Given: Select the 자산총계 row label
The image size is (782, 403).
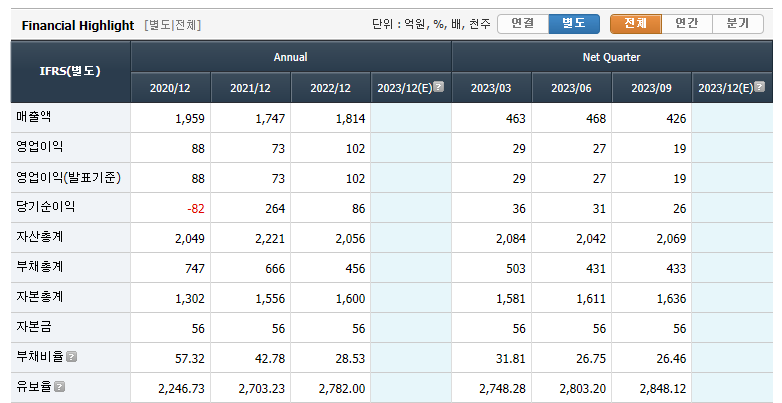Looking at the screenshot, I should tap(39, 237).
